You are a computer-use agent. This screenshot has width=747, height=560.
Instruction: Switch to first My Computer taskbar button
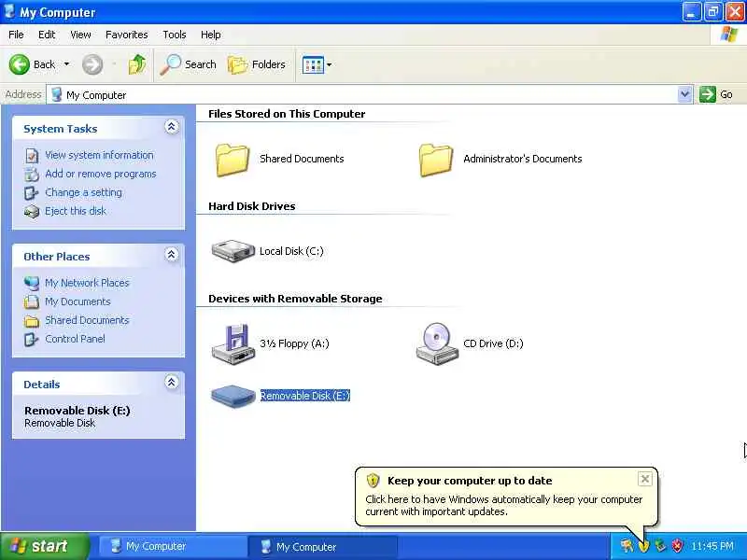pyautogui.click(x=172, y=546)
